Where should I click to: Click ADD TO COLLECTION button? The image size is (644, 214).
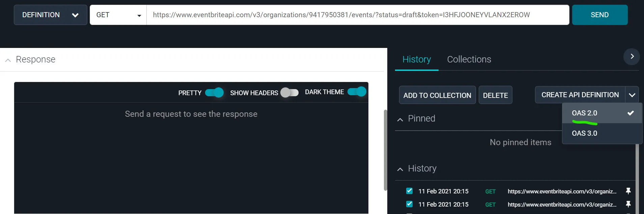click(x=437, y=95)
